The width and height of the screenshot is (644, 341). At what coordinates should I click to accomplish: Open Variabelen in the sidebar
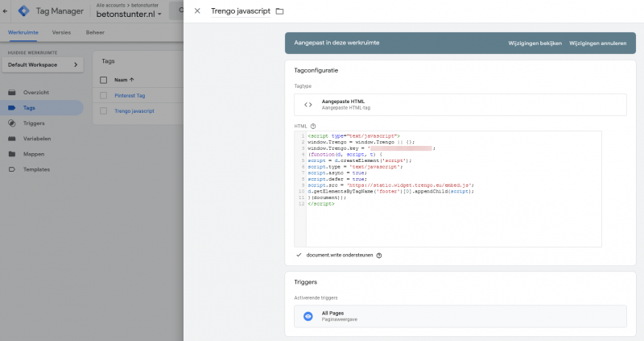click(37, 139)
